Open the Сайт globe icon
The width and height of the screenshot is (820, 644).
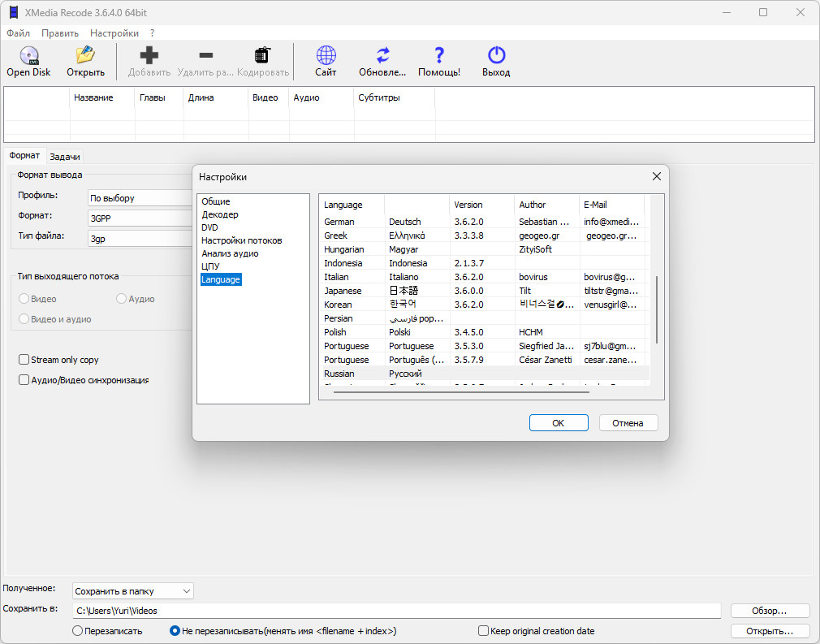tap(326, 55)
